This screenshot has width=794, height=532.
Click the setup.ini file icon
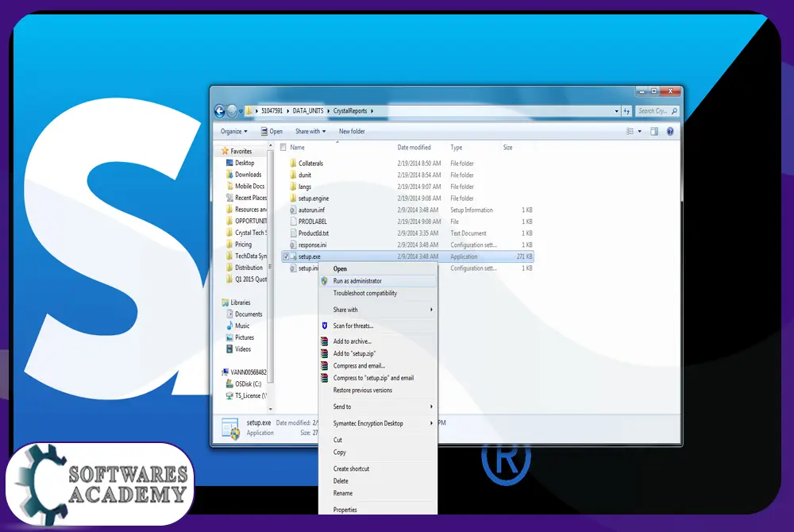[x=293, y=268]
